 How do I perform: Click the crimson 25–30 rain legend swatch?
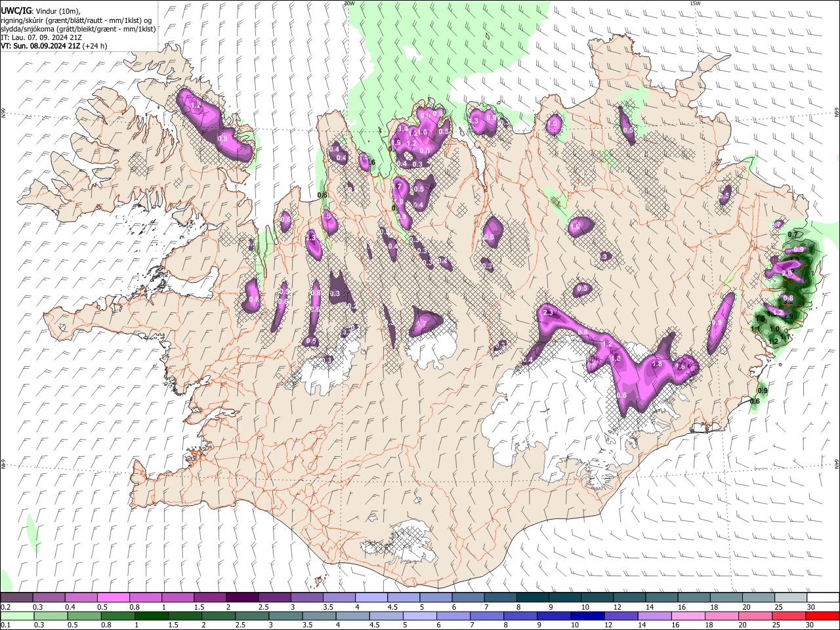coord(789,616)
